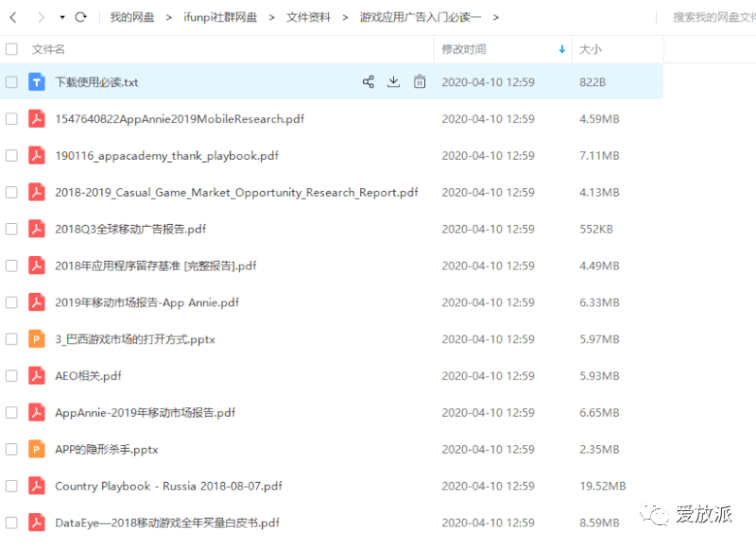Check the box for 2018年应用程序留存基准 file

11,265
